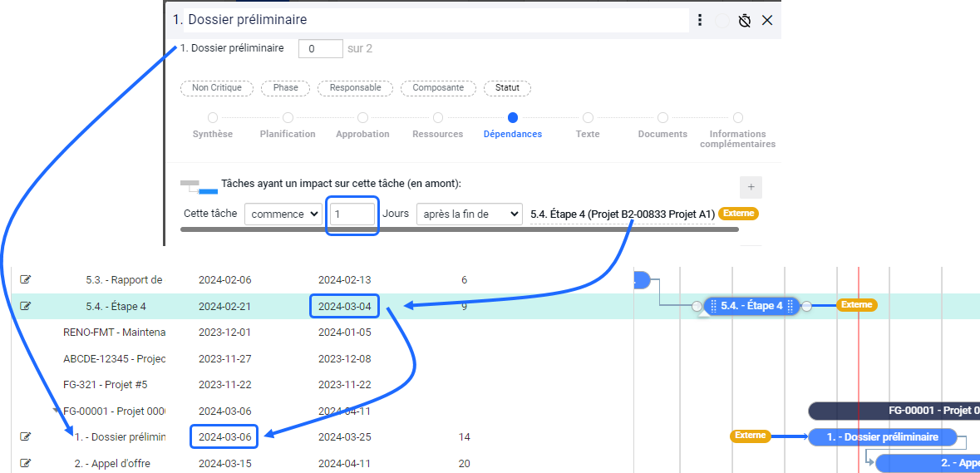Click the 5.4. Étape 4 dependency link
Screen dimensions: 980x473
pos(622,214)
